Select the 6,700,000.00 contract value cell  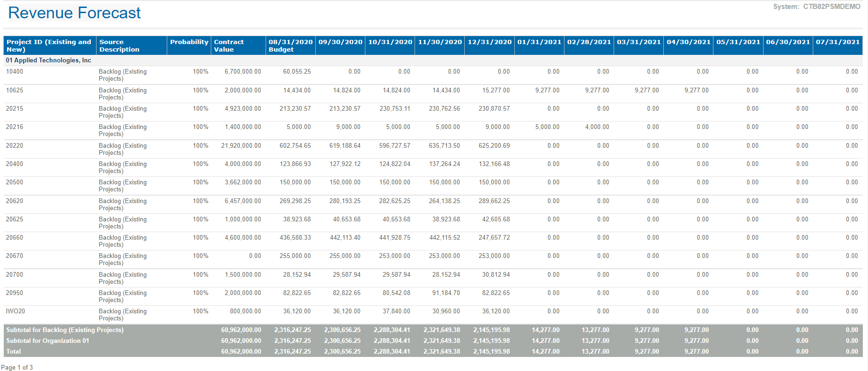click(x=243, y=72)
